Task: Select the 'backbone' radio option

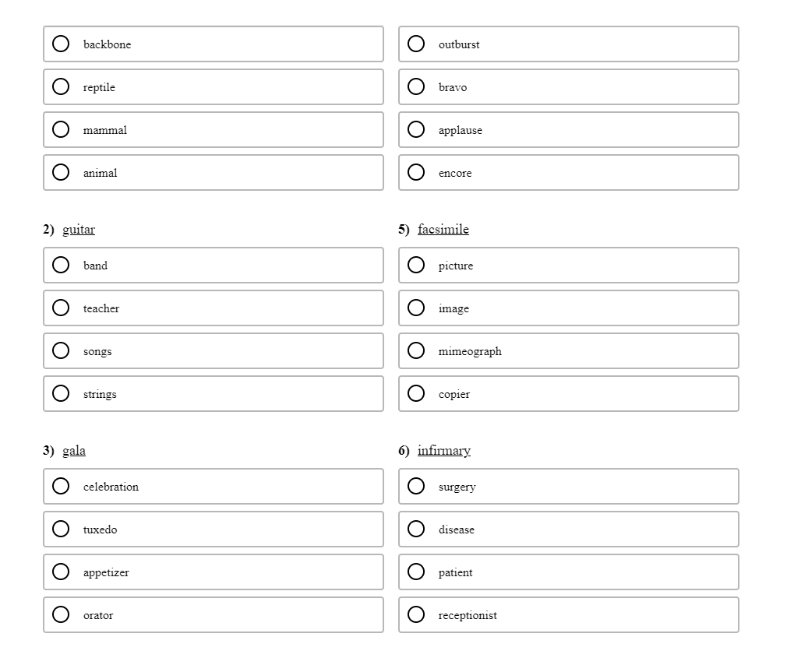Action: (x=61, y=44)
